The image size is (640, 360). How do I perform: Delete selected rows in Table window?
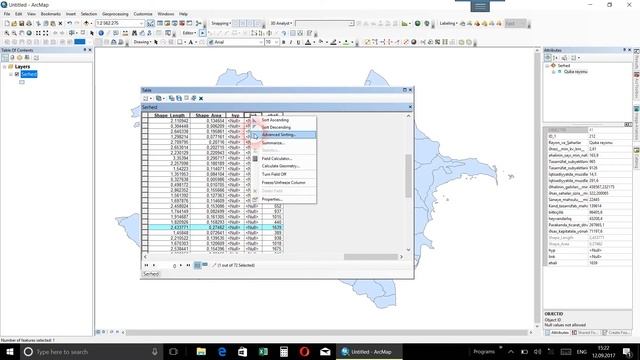201,98
